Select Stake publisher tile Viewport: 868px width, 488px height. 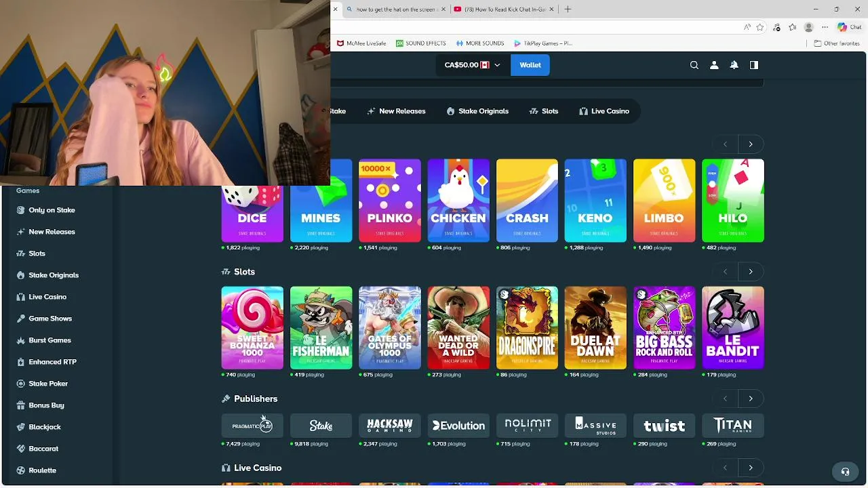[x=321, y=426]
